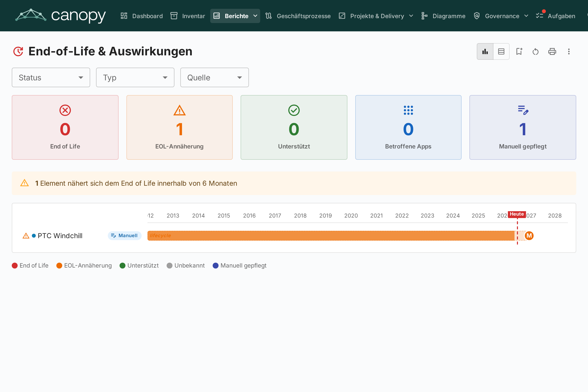Viewport: 588px width, 392px height.
Task: Reset the report view
Action: [536, 51]
